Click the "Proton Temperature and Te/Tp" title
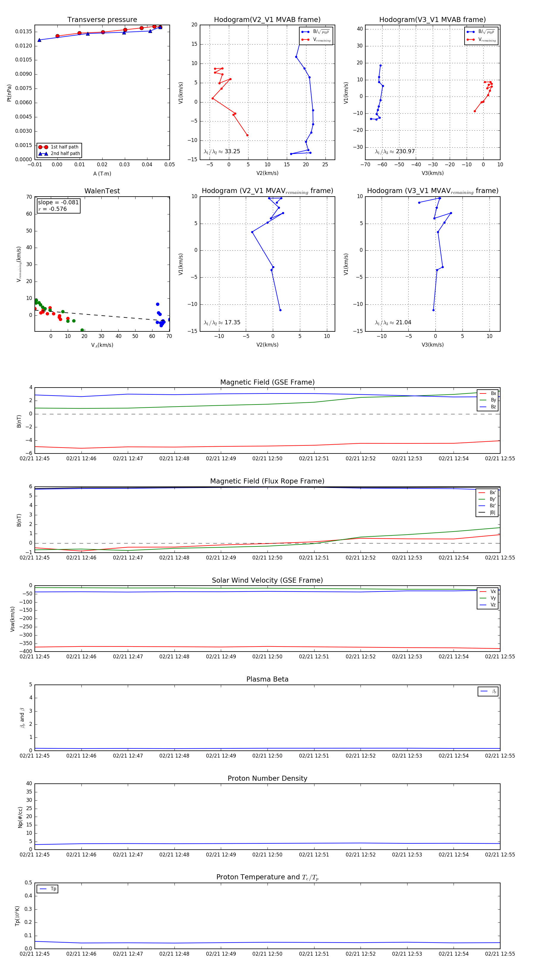Viewport: 535px width, 980px height. [x=267, y=877]
